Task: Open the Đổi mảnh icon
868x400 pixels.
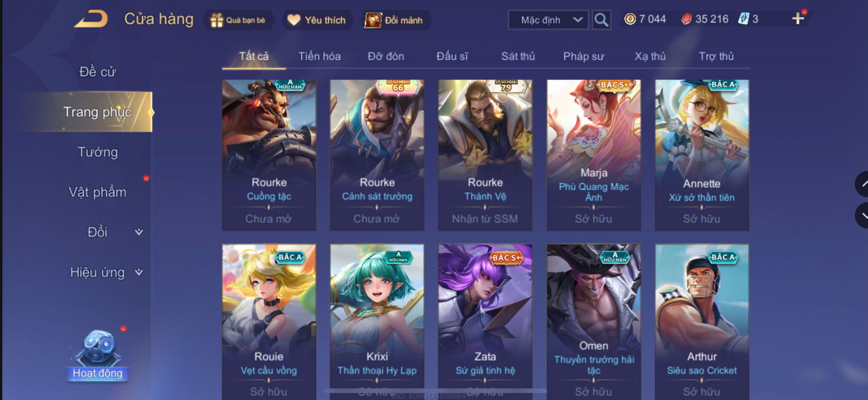Action: (373, 20)
